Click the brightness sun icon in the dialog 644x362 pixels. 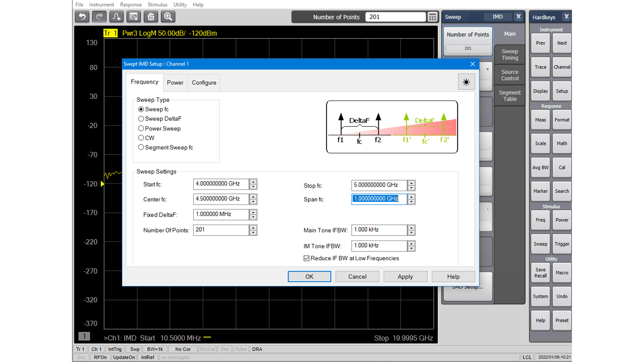click(466, 82)
